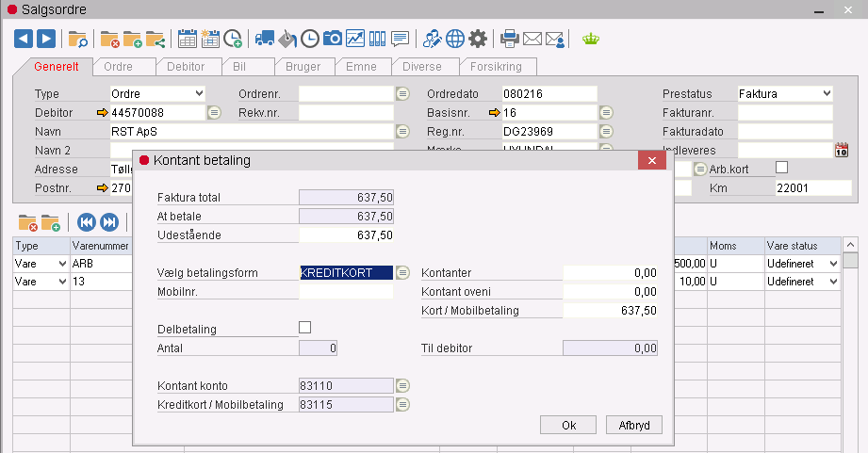Switch to the Bruger tab
This screenshot has width=868, height=453.
[x=303, y=66]
